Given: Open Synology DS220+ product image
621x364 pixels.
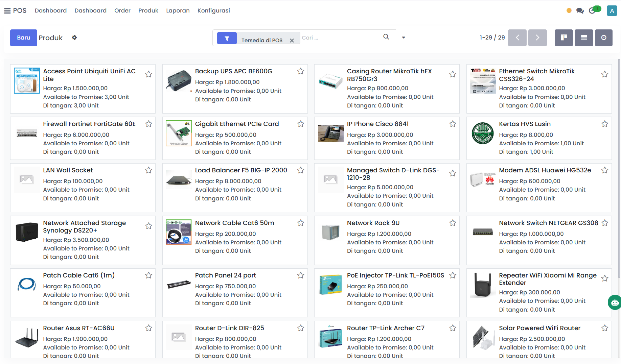Looking at the screenshot, I should [x=27, y=232].
